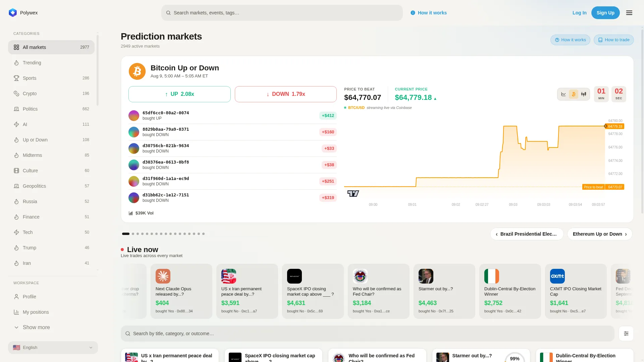The height and width of the screenshot is (362, 644).
Task: Focus the Search markets, events, tags field
Action: 282,13
